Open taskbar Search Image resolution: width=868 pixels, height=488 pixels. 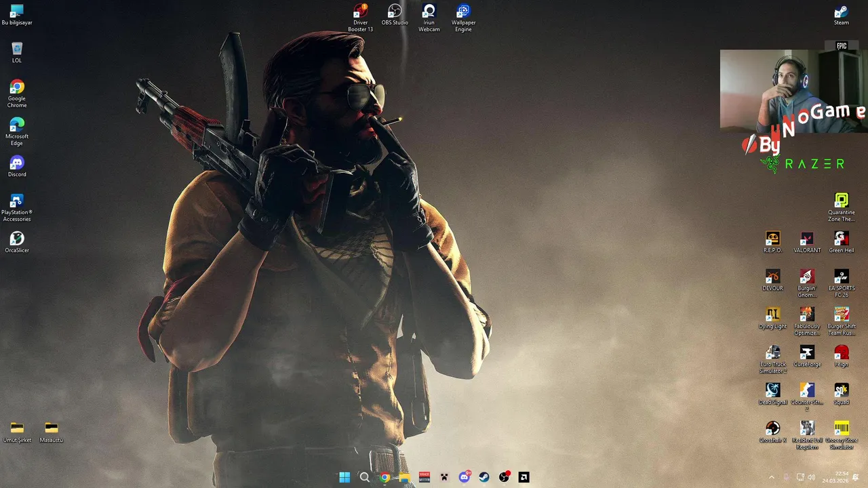[x=365, y=477]
